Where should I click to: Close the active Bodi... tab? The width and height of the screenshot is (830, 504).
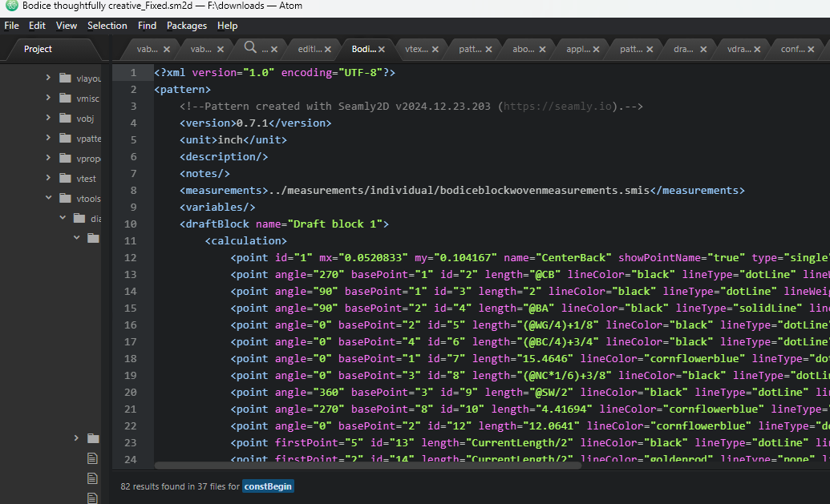click(x=382, y=49)
